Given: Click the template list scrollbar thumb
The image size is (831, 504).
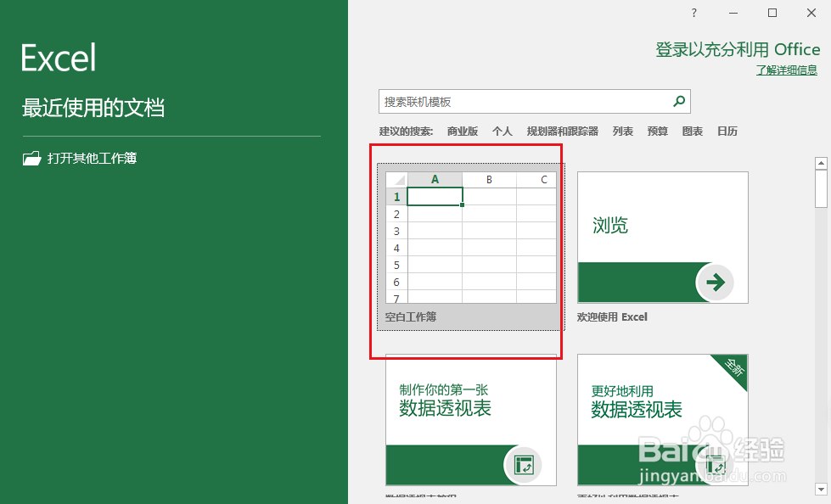Looking at the screenshot, I should [821, 188].
